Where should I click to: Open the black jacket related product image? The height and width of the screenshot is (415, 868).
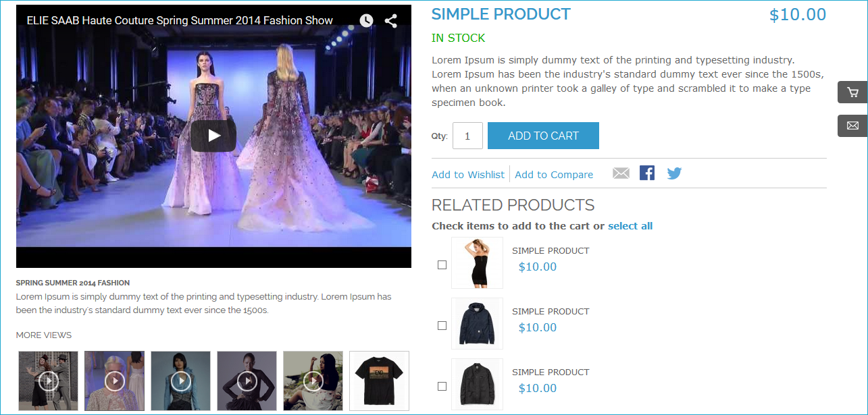(477, 384)
